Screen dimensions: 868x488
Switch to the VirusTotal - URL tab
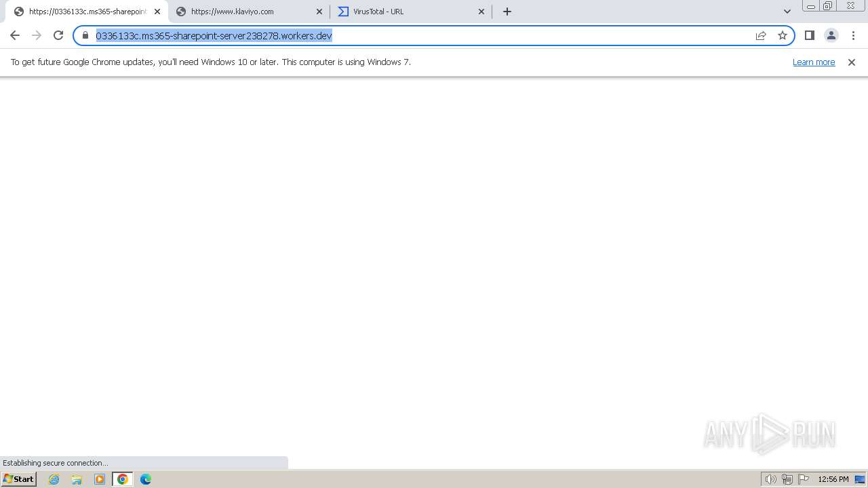pyautogui.click(x=411, y=12)
